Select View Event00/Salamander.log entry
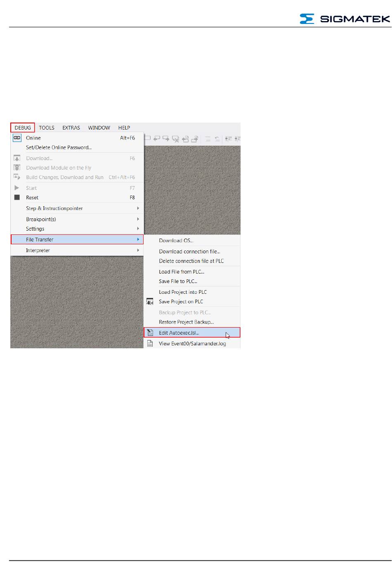This screenshot has width=392, height=574. pyautogui.click(x=192, y=343)
